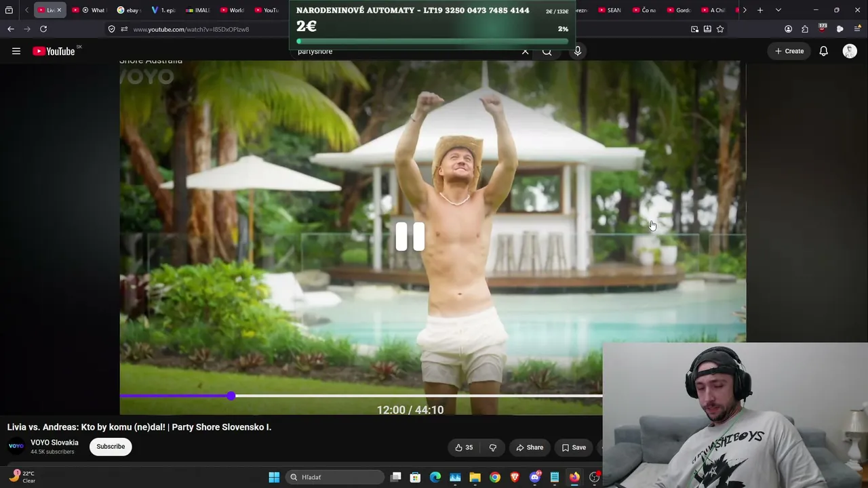Reload the current page
The width and height of the screenshot is (868, 488).
[43, 29]
